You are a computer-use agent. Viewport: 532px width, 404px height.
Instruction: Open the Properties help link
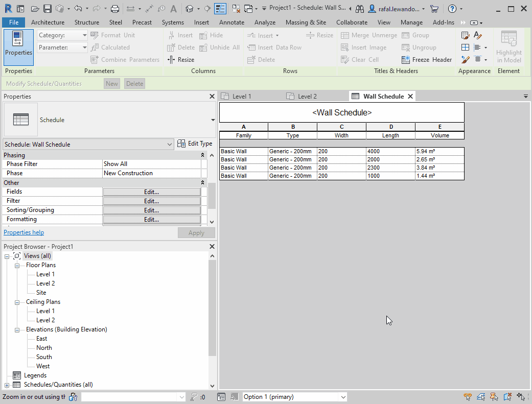24,232
